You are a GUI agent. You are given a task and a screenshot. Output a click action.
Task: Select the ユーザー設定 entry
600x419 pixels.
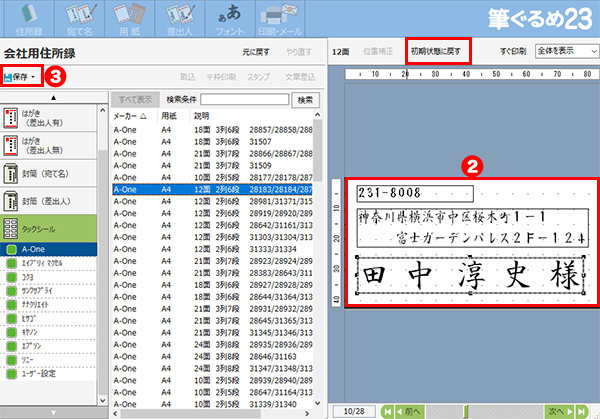(x=48, y=373)
